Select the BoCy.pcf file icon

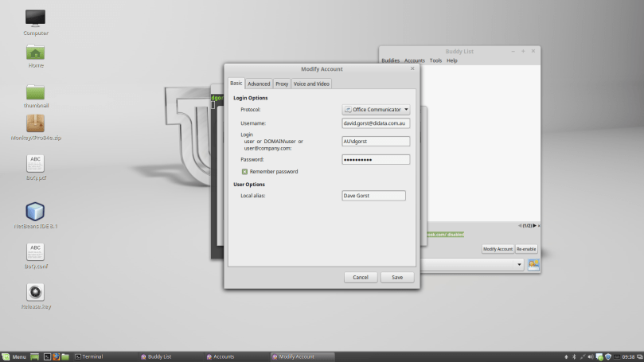35,167
